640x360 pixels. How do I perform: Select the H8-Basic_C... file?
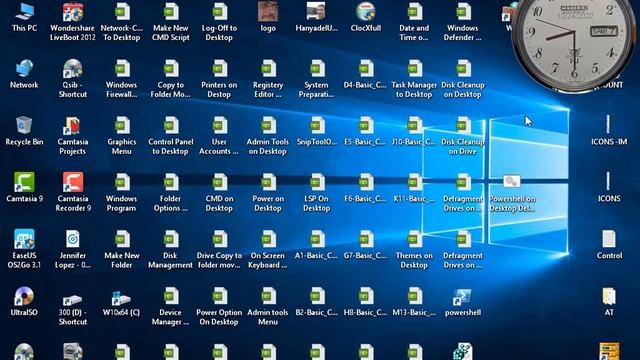coord(365,296)
